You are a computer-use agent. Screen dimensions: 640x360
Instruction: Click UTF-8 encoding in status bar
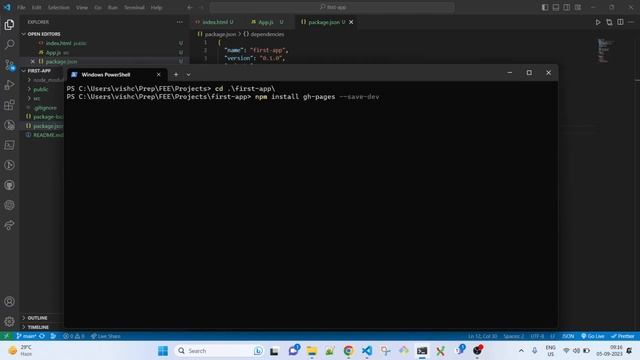(537, 336)
